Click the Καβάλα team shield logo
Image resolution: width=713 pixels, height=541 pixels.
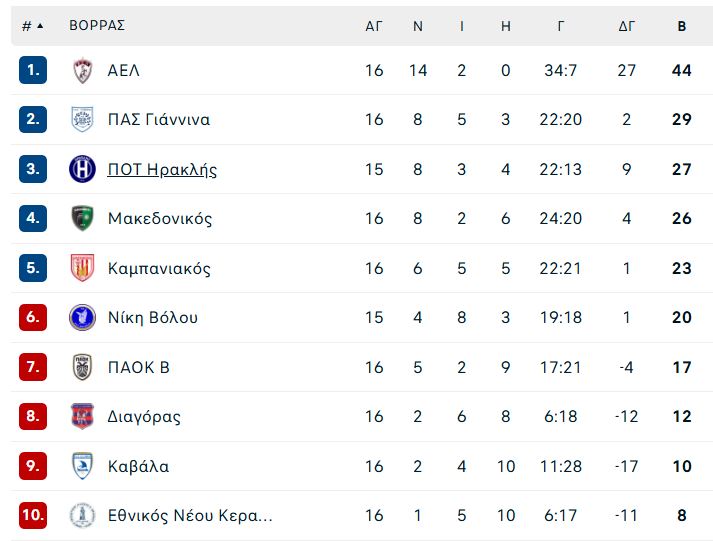click(x=83, y=466)
